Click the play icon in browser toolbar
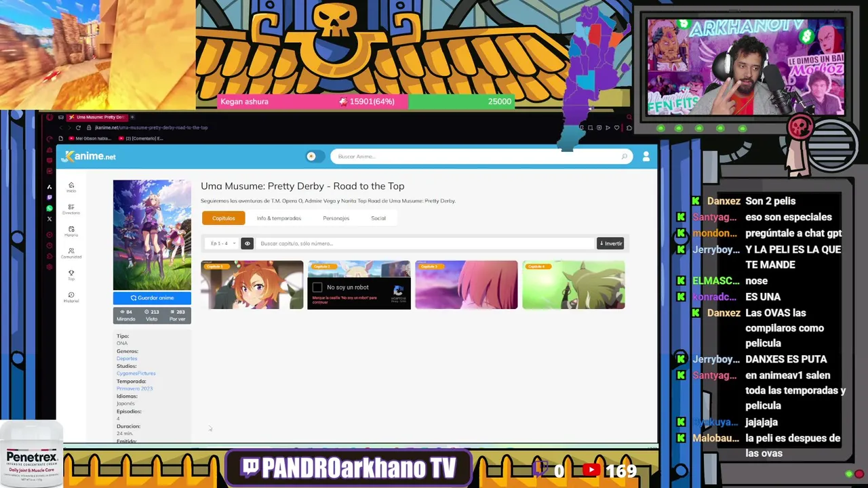 608,127
